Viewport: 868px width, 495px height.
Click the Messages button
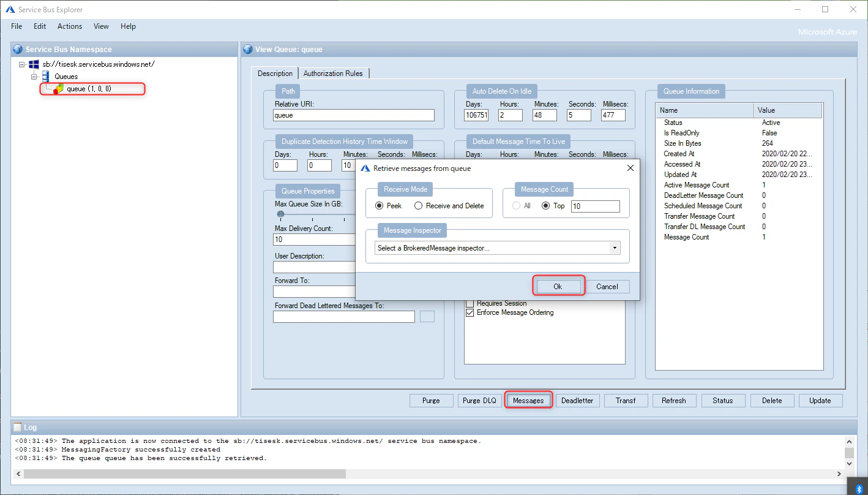click(x=528, y=401)
